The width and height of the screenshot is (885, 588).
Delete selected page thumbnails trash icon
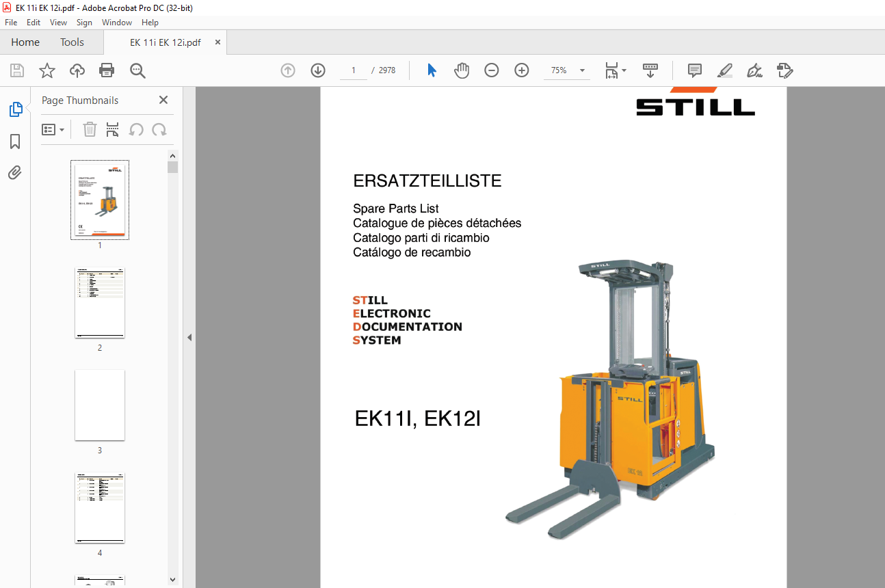[90, 129]
